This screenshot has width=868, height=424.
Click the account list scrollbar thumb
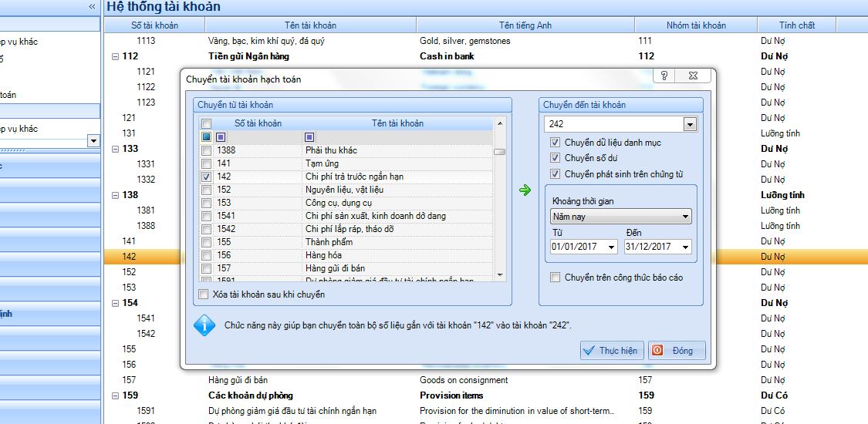[499, 151]
